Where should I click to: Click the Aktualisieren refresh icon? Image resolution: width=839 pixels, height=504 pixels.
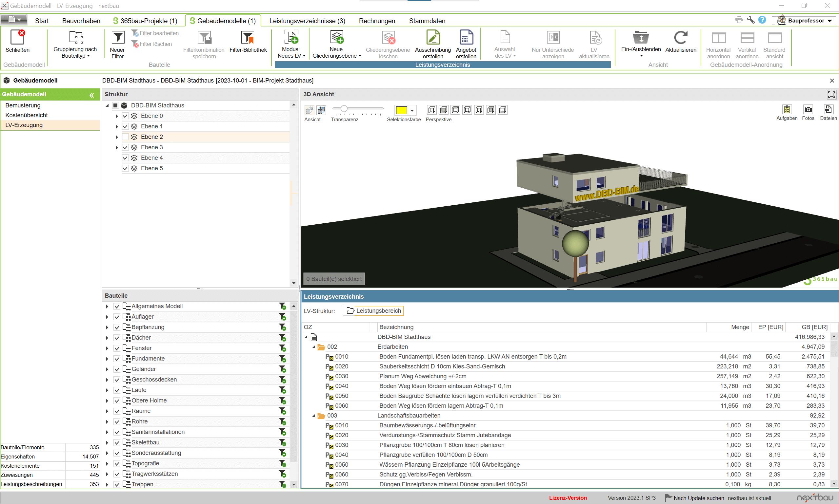click(x=680, y=37)
